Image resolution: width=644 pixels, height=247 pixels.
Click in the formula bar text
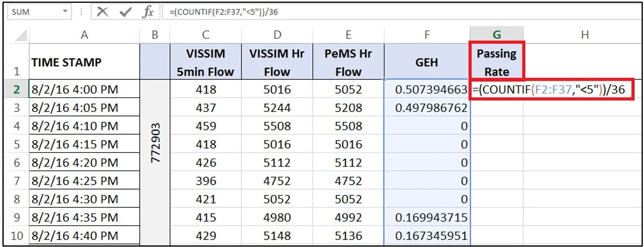401,12
